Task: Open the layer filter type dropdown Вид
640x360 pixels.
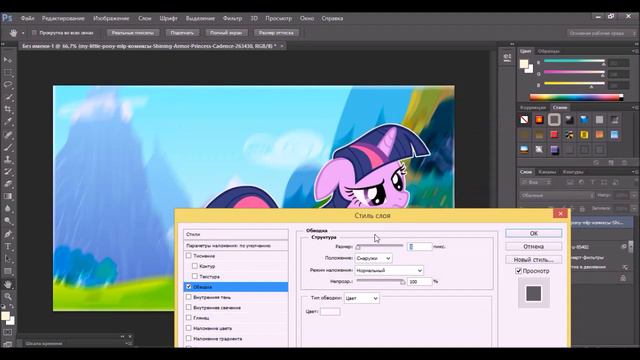Action: pyautogui.click(x=536, y=182)
